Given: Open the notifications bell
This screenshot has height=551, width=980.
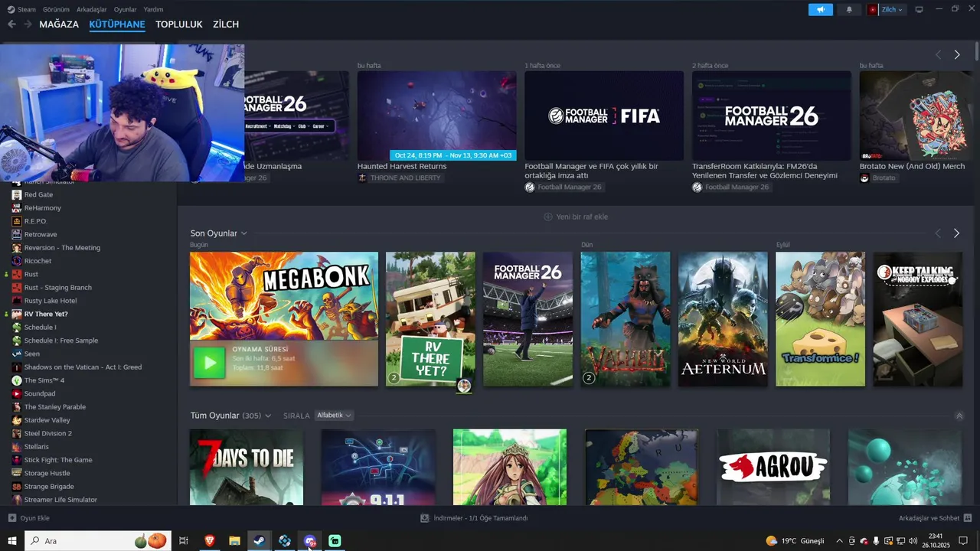Looking at the screenshot, I should tap(849, 9).
